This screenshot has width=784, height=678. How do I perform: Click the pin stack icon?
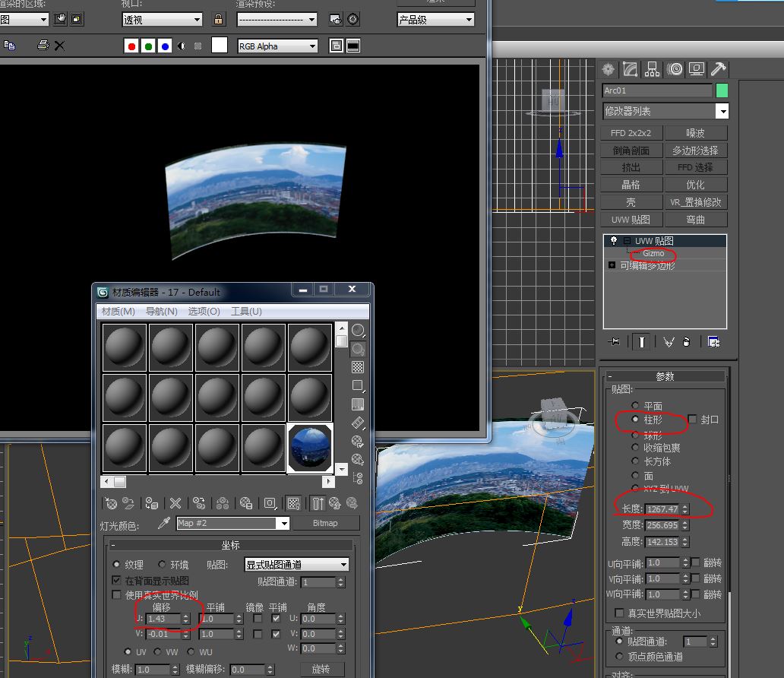(x=614, y=342)
